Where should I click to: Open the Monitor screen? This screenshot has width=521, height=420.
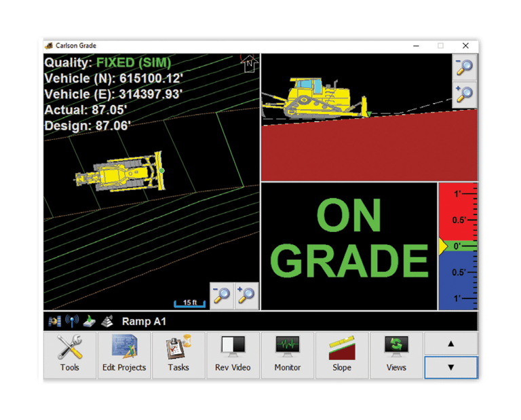pyautogui.click(x=288, y=355)
